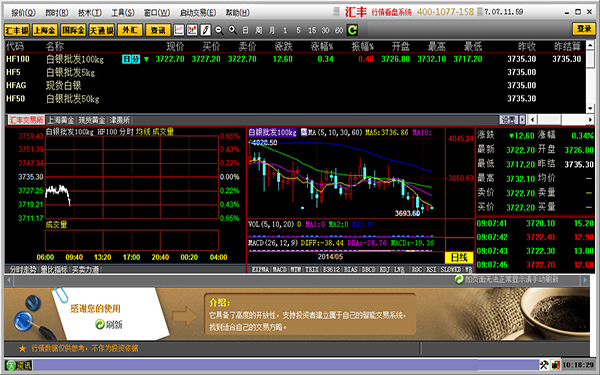Viewport: 600px width, 375px height.
Task: Switch to the 上海黄金 tab
Action: pyautogui.click(x=60, y=120)
